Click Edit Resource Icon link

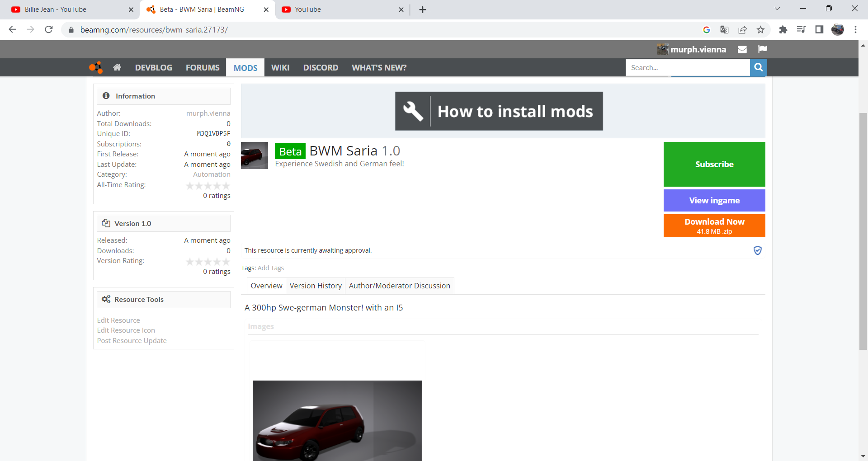point(126,330)
